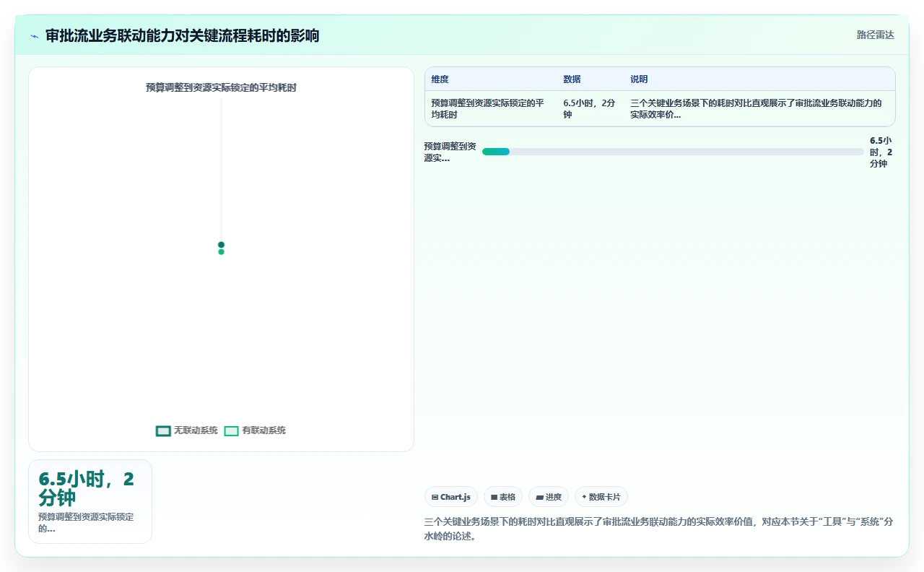Click the progress bar label 预算调整到资源实…
Viewport: 924px width, 572px height.
pyautogui.click(x=450, y=152)
